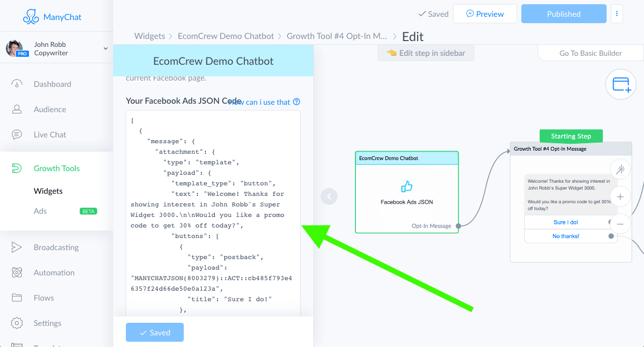The width and height of the screenshot is (644, 347).
Task: Toggle the connector dot next to No thanks!
Action: 611,236
